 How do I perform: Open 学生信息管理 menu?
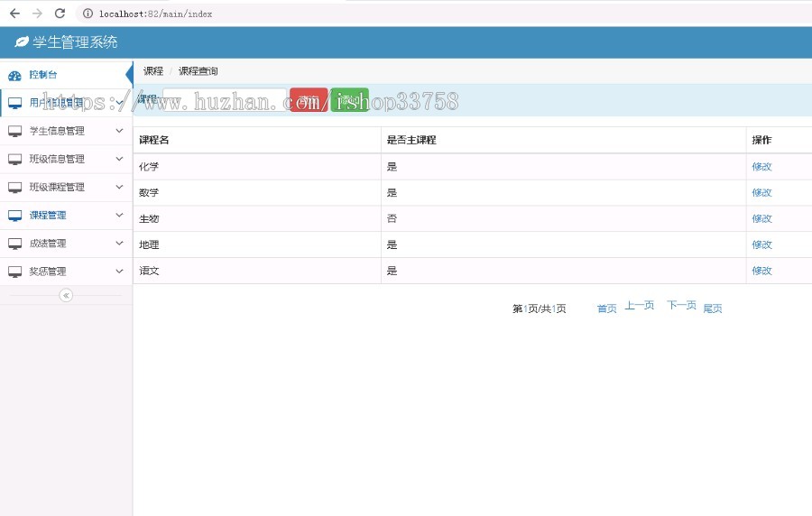(66, 131)
